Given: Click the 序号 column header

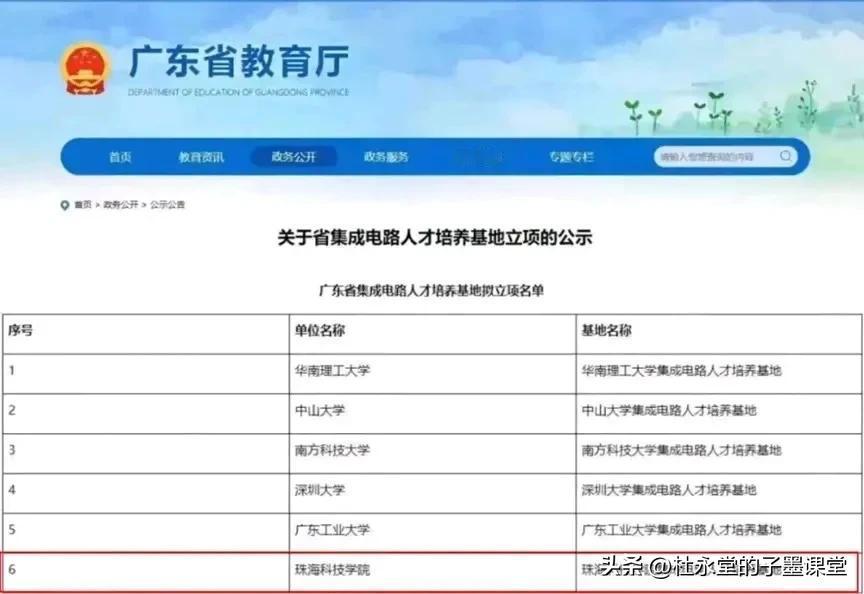Looking at the screenshot, I should (146, 334).
